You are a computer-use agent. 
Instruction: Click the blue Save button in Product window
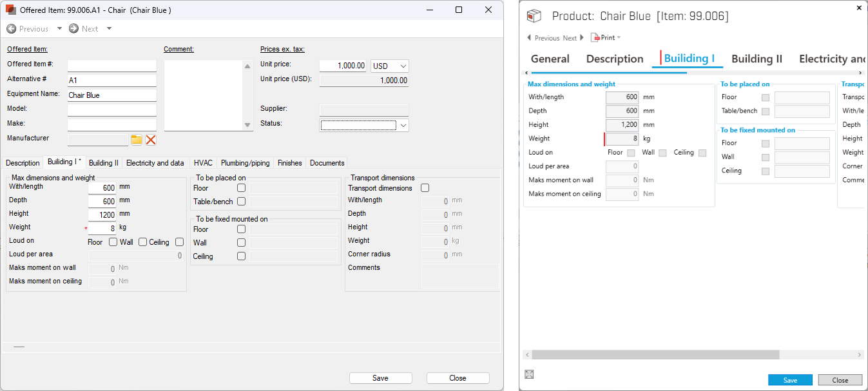(790, 380)
